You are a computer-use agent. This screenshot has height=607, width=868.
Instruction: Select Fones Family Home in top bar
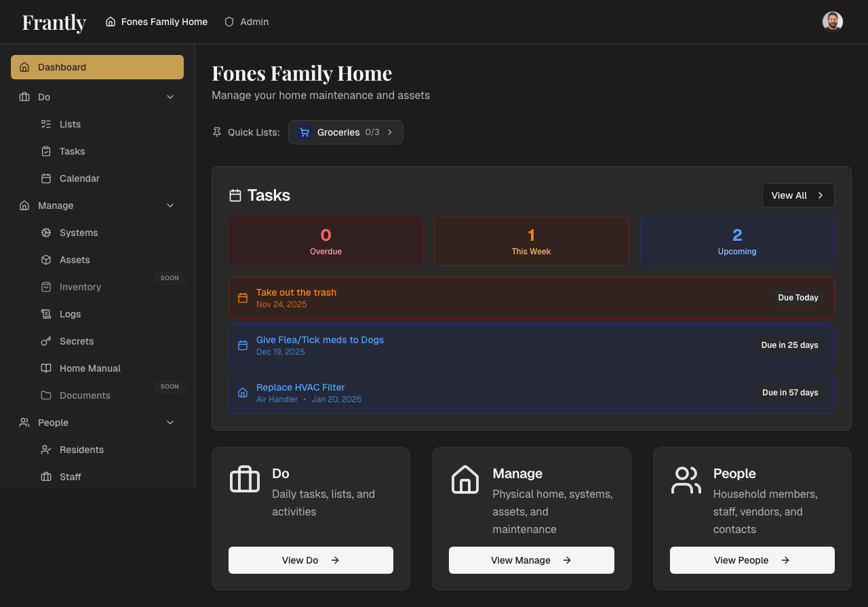[x=156, y=21]
